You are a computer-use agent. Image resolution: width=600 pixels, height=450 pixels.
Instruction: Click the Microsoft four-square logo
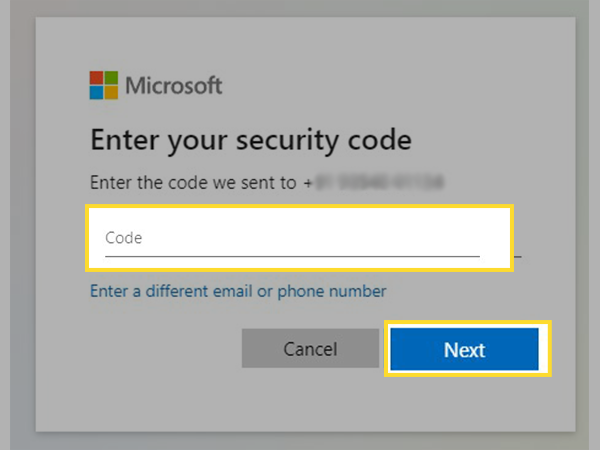[x=104, y=85]
